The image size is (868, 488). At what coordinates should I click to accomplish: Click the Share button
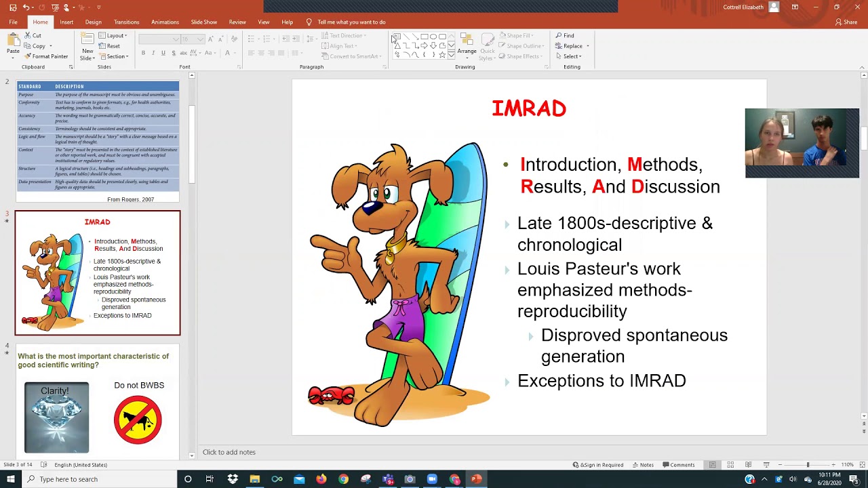click(x=846, y=22)
